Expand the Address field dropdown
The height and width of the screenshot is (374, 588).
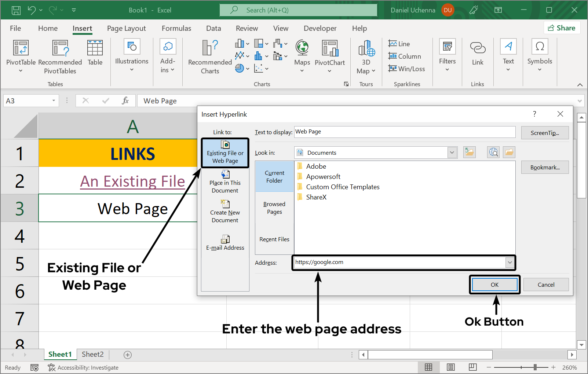(510, 262)
